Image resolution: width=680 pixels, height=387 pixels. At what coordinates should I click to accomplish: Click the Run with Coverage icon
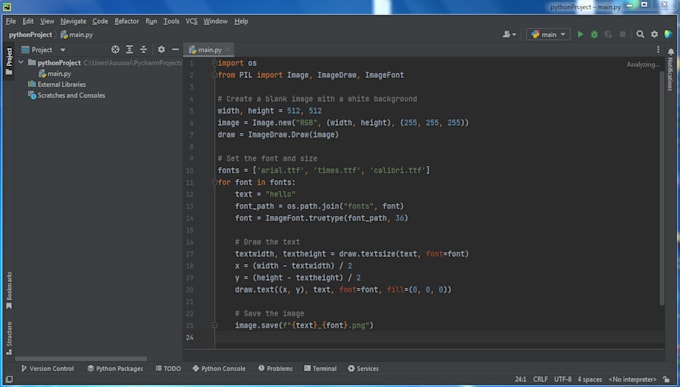pos(608,34)
